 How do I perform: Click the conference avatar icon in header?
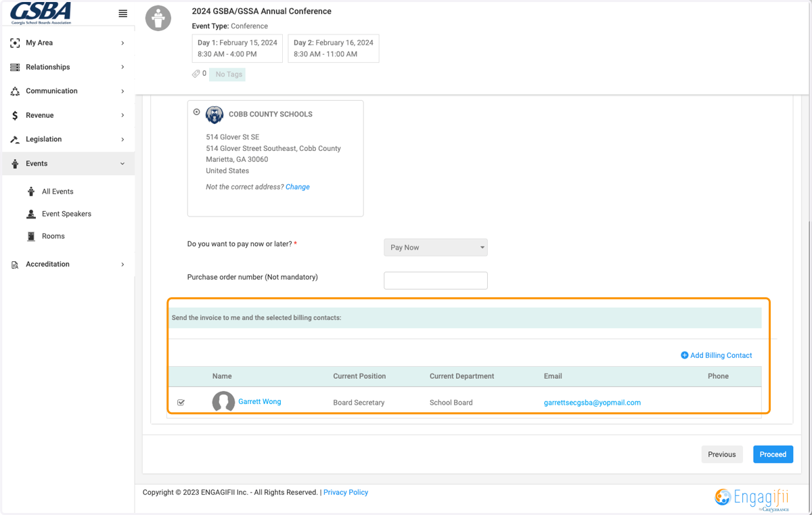click(x=158, y=18)
